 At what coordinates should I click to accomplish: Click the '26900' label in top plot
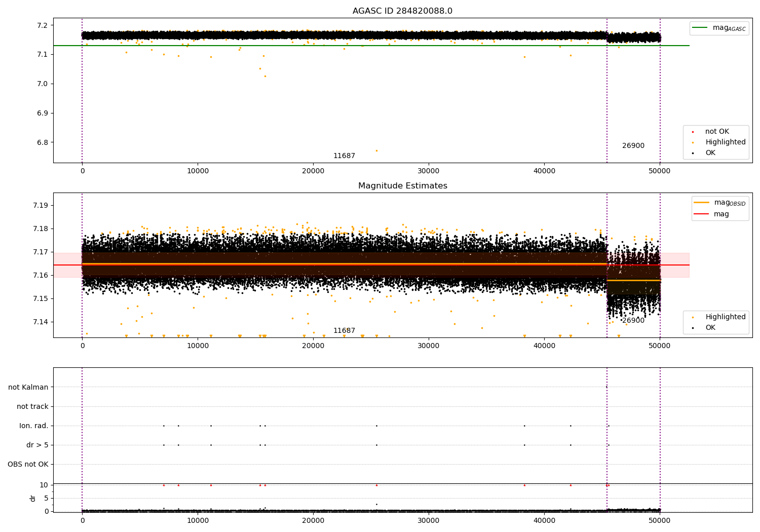(x=633, y=146)
